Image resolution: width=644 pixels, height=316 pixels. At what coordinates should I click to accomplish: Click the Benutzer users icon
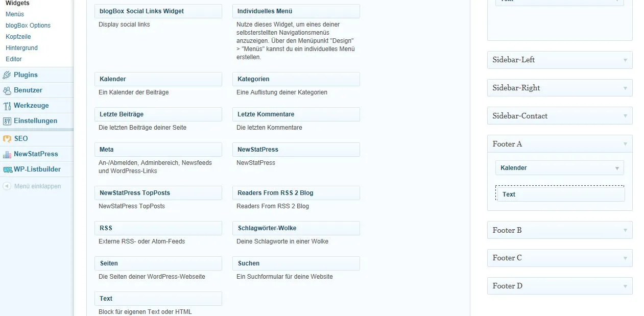(7, 90)
